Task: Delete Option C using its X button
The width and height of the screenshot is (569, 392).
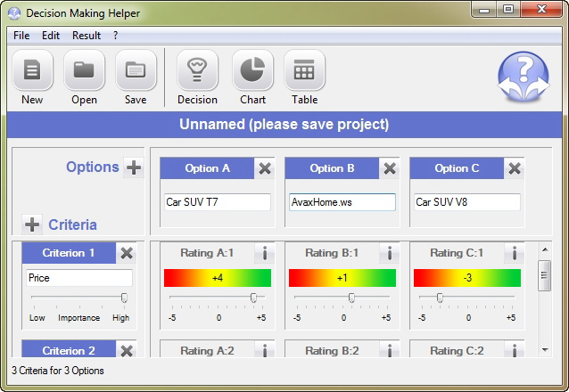Action: [x=515, y=168]
